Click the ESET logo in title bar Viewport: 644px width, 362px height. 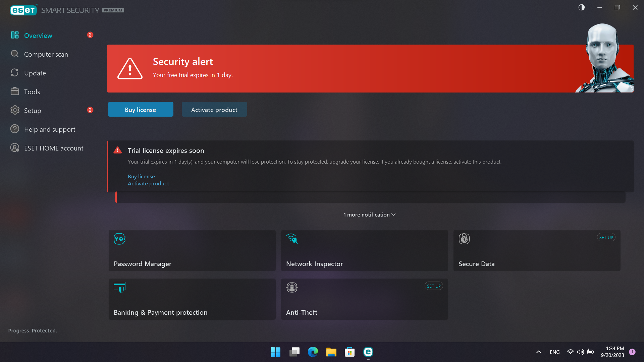tap(23, 10)
